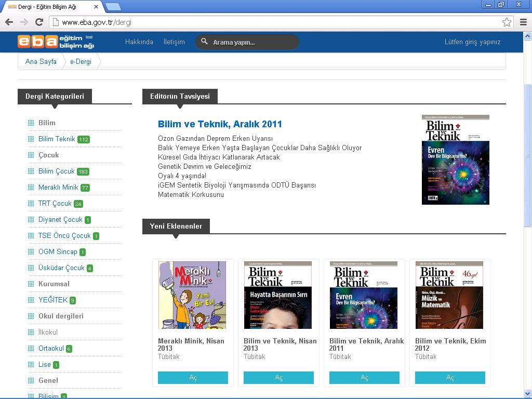Click the grid icon beside Bilim Teknik
Screen dimensions: 532x399
(x=31, y=139)
